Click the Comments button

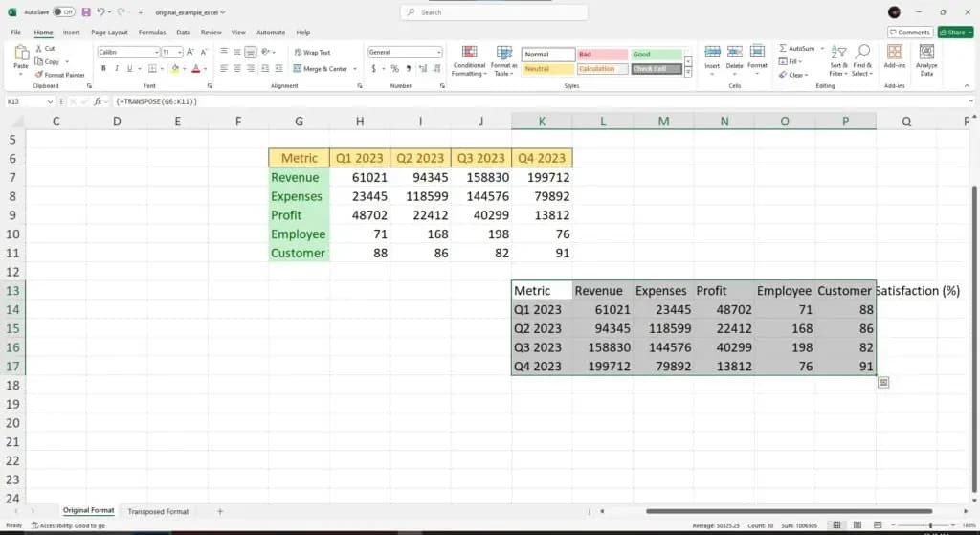tap(910, 32)
